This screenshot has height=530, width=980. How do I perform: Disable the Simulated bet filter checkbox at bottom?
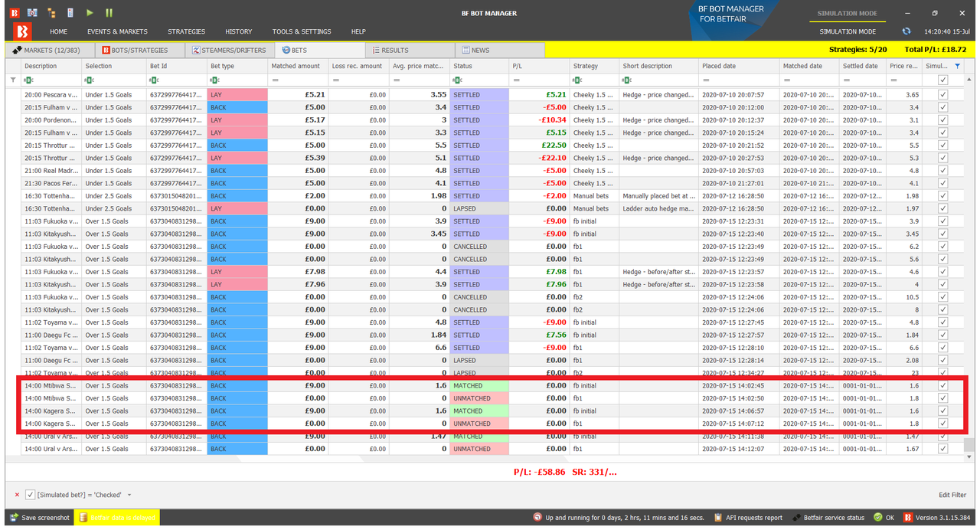point(30,495)
